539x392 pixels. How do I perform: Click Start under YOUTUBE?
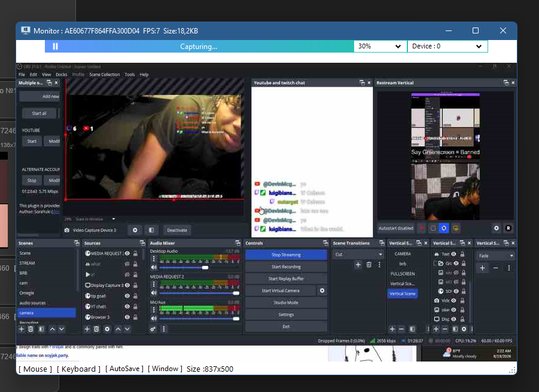coord(32,142)
